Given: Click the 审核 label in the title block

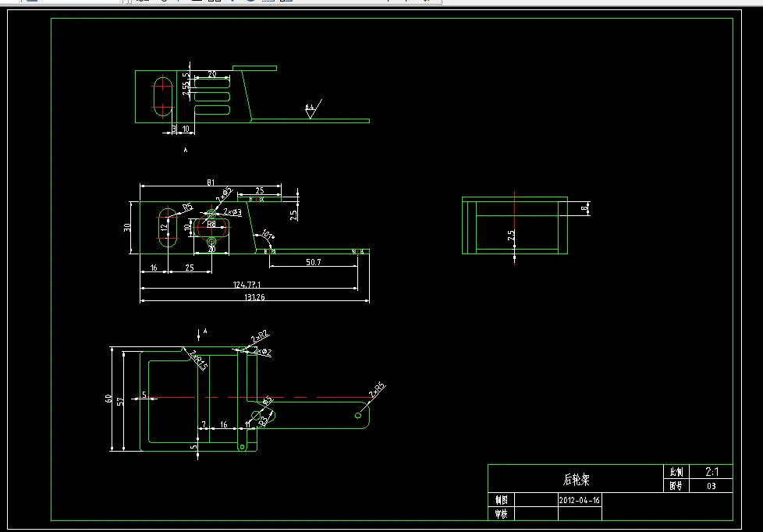Looking at the screenshot, I should pyautogui.click(x=501, y=514).
